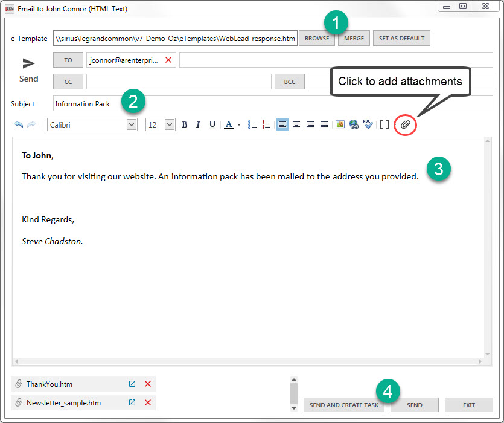Click the undo arrow icon
Viewport: 504px width, 423px height.
pyautogui.click(x=18, y=124)
